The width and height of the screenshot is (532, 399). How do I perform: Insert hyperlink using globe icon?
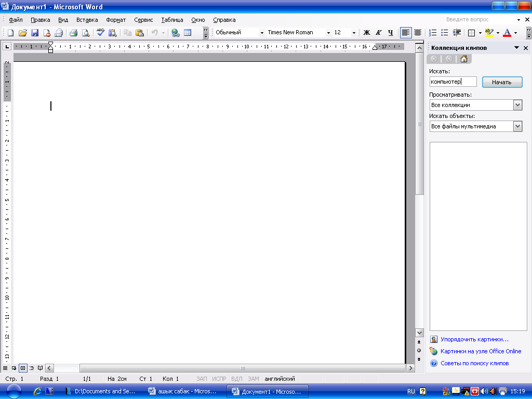point(176,33)
